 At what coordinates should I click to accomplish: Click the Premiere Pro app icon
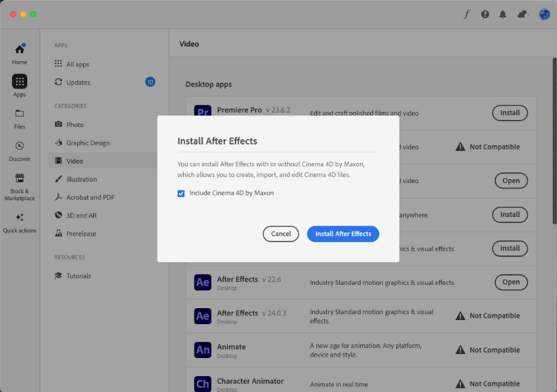coord(202,110)
